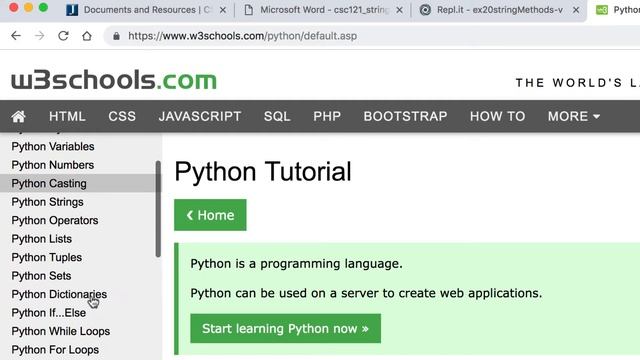The image size is (640, 360).
Task: Close the Microsoft Word tab
Action: [x=400, y=10]
